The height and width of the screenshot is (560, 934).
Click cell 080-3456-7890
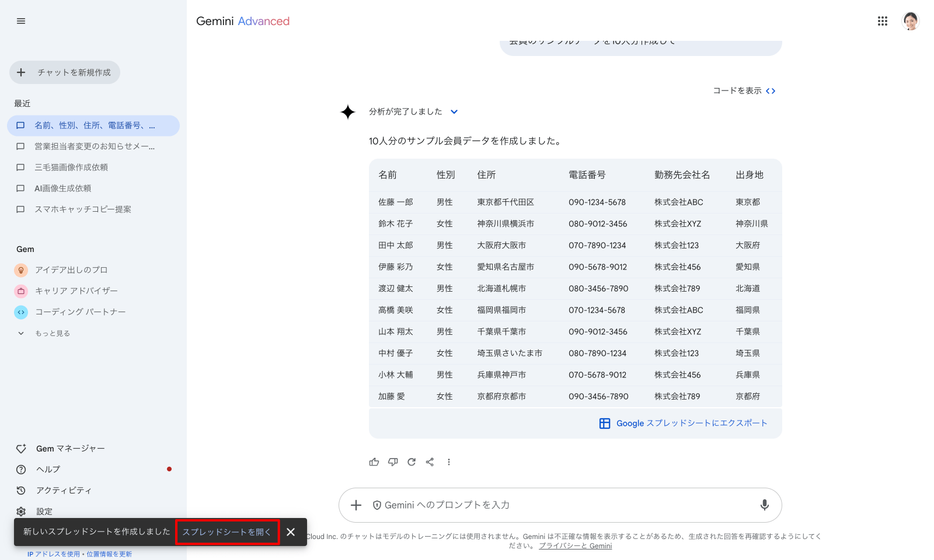(x=598, y=289)
